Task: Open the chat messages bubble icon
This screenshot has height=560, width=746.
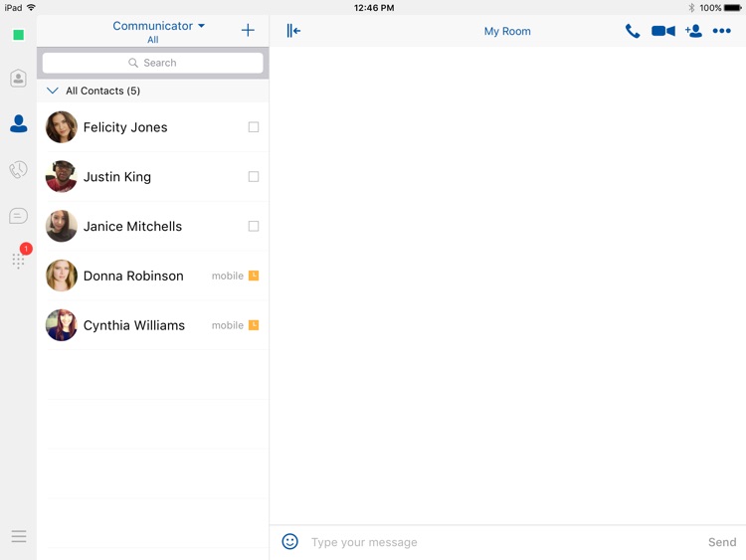Action: point(18,216)
